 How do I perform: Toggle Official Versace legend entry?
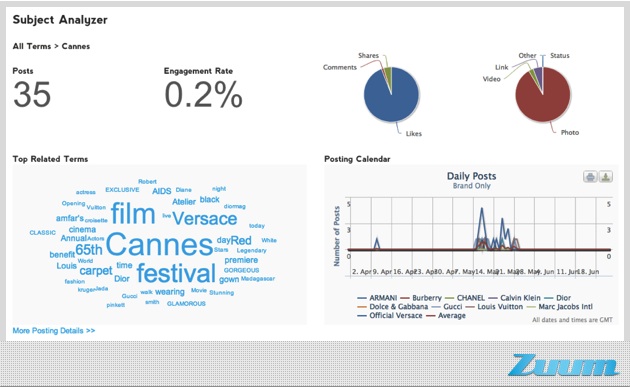390,315
